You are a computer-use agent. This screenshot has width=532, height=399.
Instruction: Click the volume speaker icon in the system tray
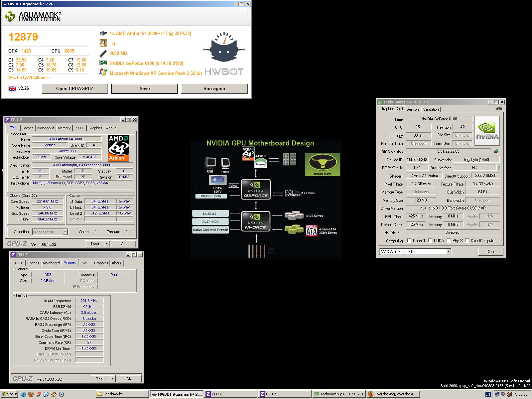coord(509,394)
